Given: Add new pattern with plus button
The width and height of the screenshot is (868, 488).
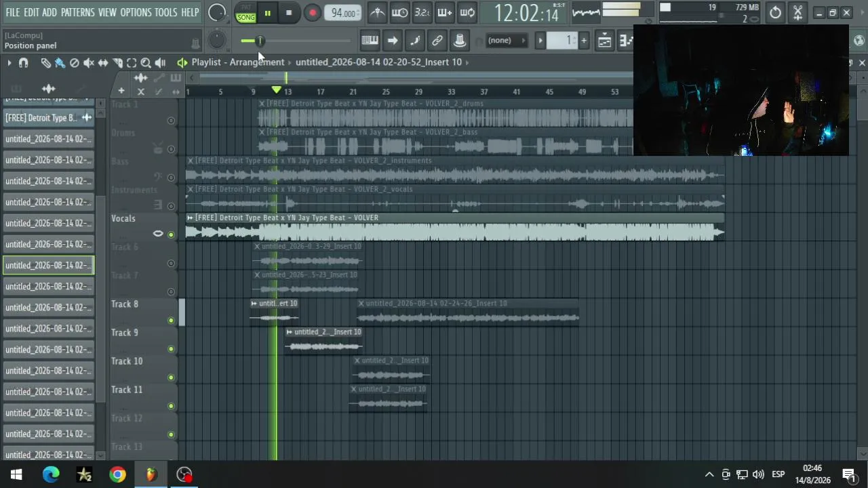Looking at the screenshot, I should (584, 41).
